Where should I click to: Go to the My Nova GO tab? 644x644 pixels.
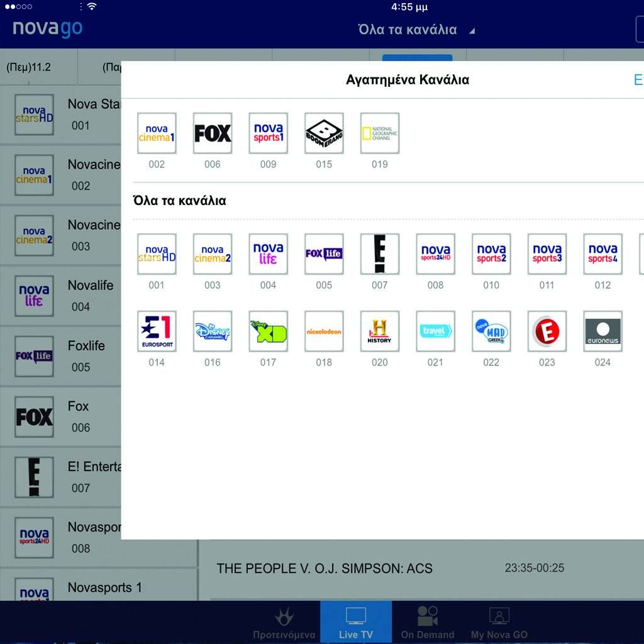(499, 622)
